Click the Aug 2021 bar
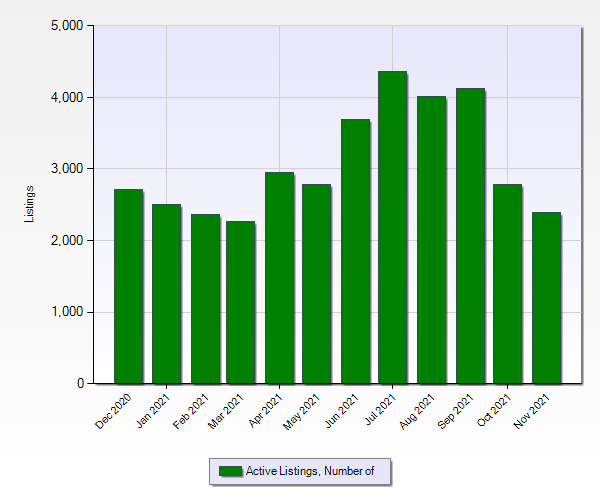 pyautogui.click(x=431, y=240)
